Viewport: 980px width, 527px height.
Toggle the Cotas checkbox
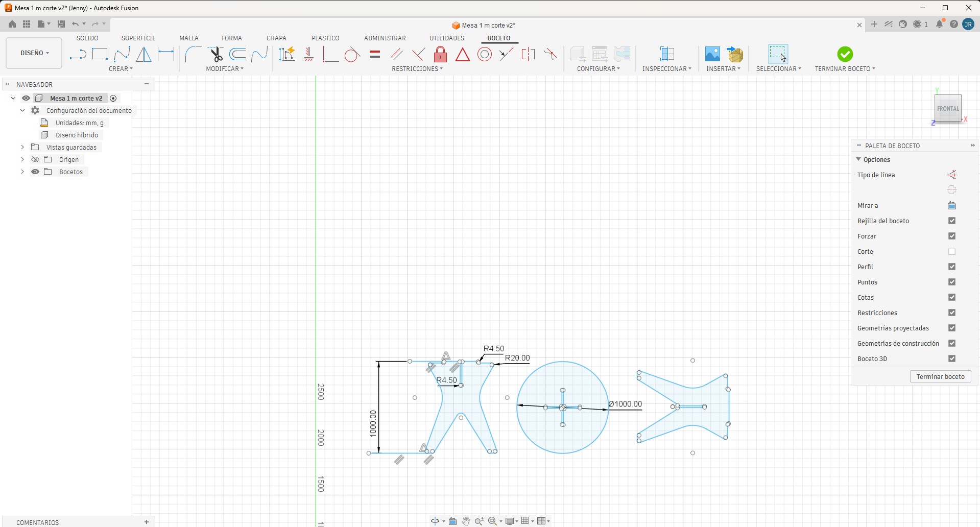[x=952, y=297]
